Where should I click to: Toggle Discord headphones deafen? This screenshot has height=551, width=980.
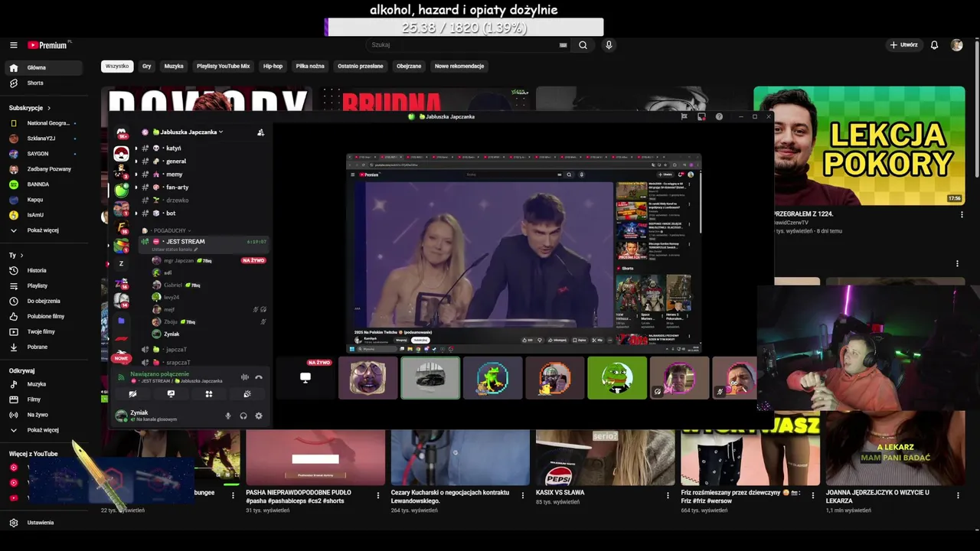(x=243, y=416)
